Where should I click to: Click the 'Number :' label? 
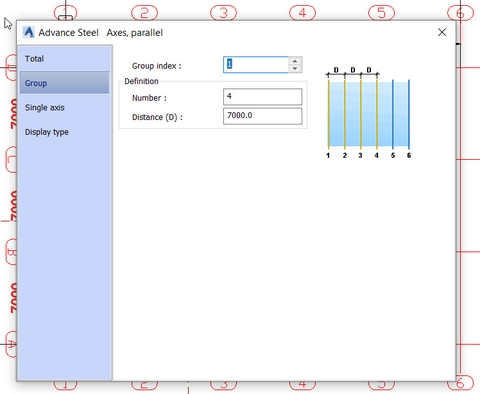pos(149,98)
